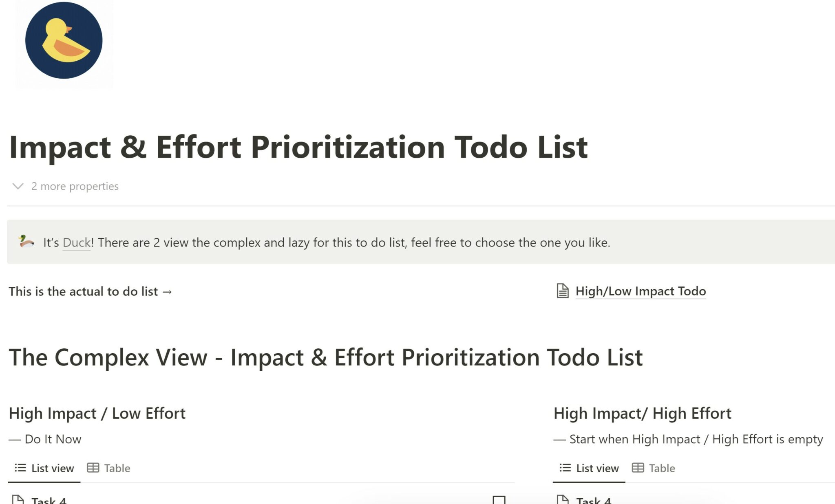Click the table icon under High Impact / Low Effort
This screenshot has width=835, height=504.
[x=94, y=468]
